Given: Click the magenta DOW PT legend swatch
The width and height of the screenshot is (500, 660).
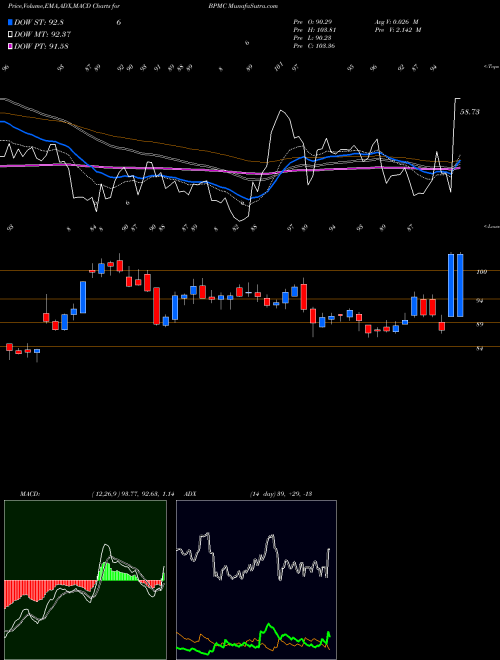Looking at the screenshot, I should coord(11,46).
